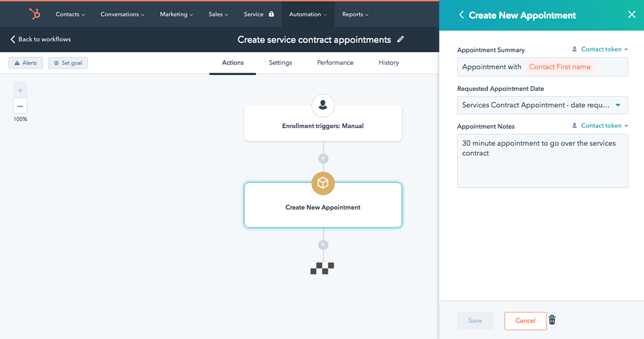Click the trash icon to delete action
This screenshot has height=339, width=644.
[552, 320]
